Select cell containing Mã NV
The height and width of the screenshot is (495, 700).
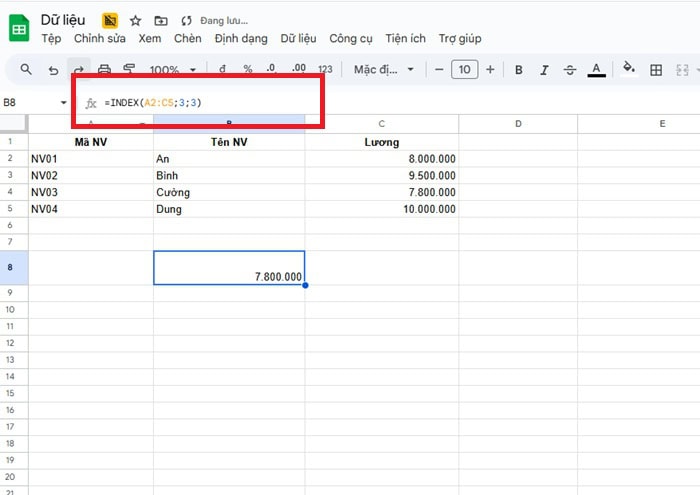91,142
